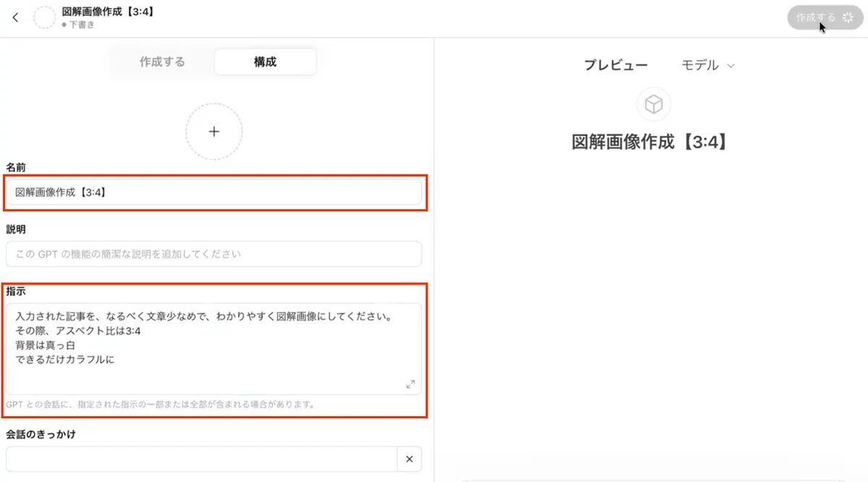This screenshot has height=482, width=868.
Task: Remove the conversation starter with the X button
Action: pos(409,459)
